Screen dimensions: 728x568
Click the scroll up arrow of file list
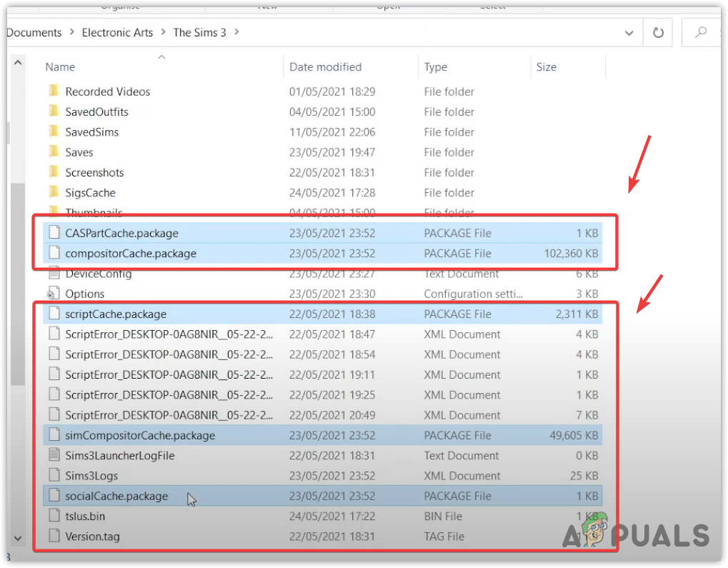click(x=18, y=62)
